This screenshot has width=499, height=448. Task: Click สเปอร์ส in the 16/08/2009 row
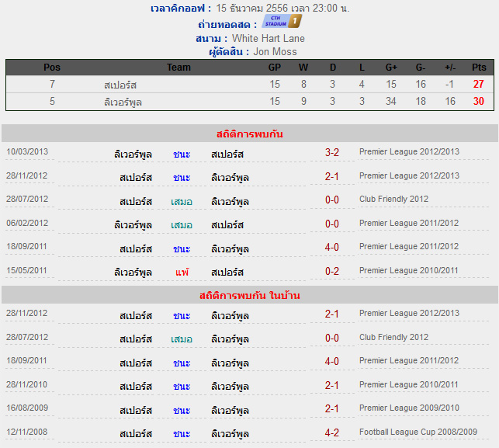pos(136,411)
